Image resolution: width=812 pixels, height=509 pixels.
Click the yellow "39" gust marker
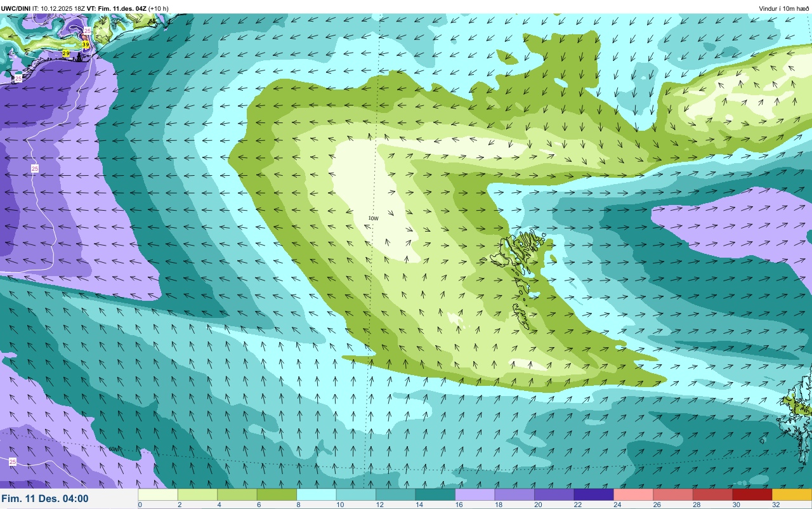pos(85,44)
